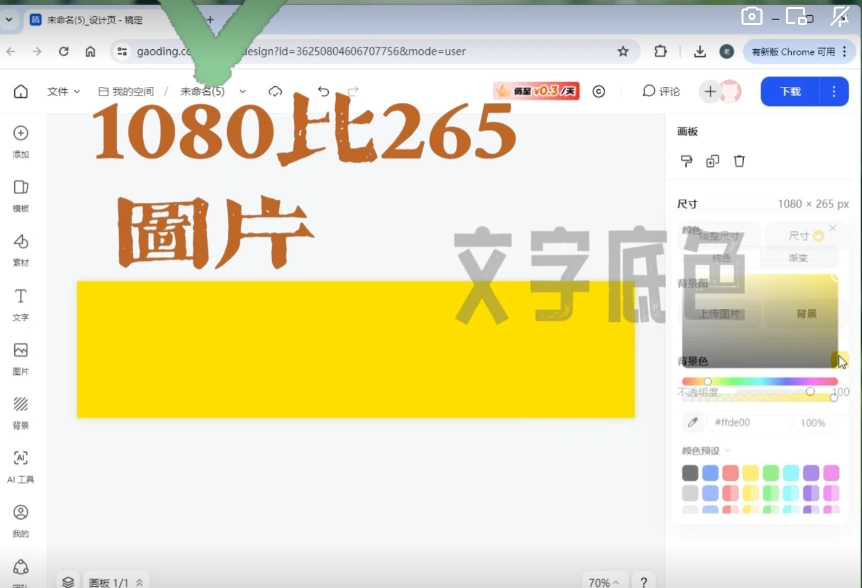Open the 70% zoom level dropdown
The width and height of the screenshot is (862, 588).
point(603,582)
